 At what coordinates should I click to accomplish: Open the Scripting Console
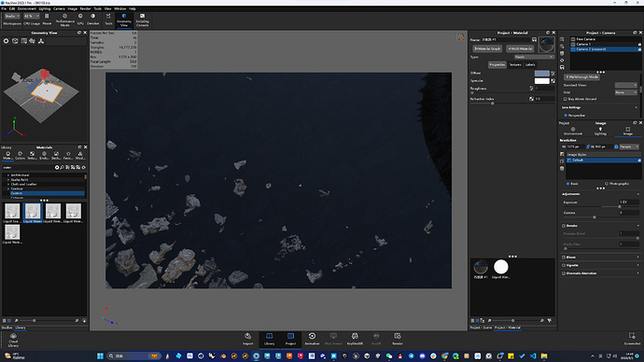(142, 20)
